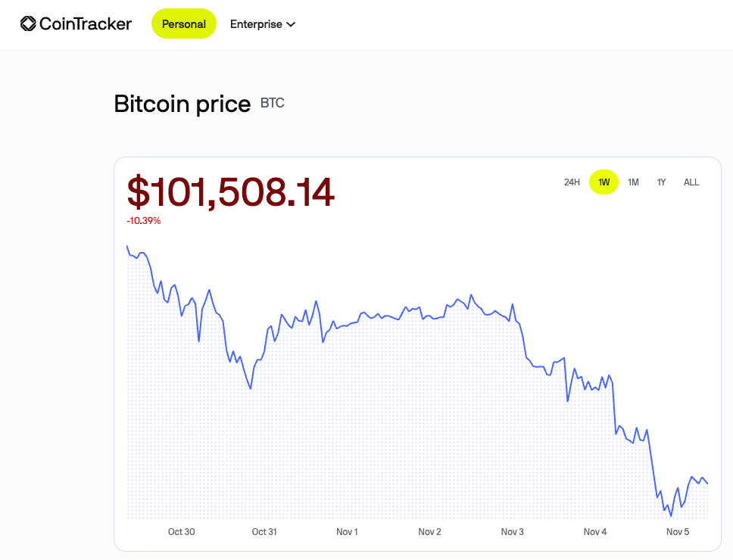The width and height of the screenshot is (733, 560).
Task: Select the Nov 2 date marker
Action: pyautogui.click(x=429, y=532)
